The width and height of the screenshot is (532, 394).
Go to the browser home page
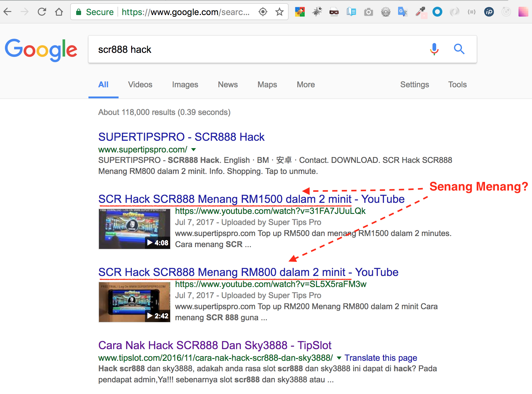59,12
